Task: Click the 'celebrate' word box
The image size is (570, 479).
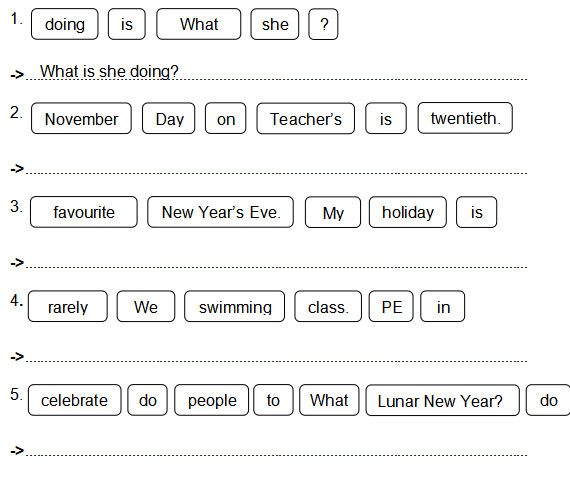Action: tap(75, 400)
